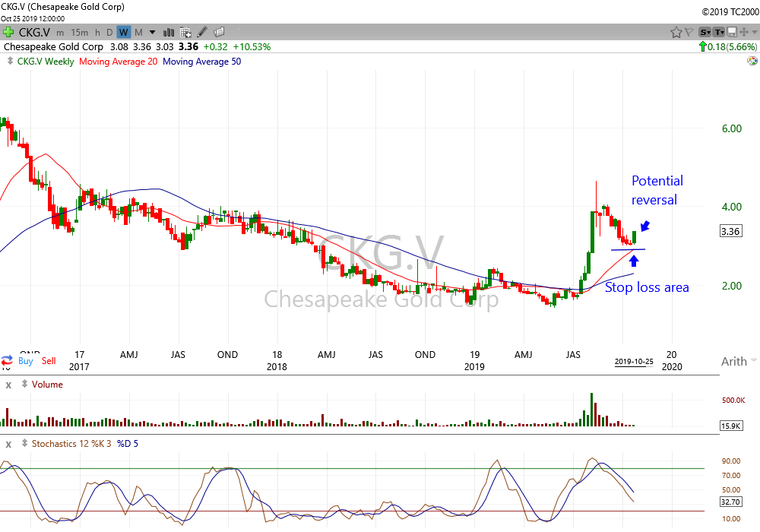Click the 2.00 price axis label
The height and width of the screenshot is (532, 760).
pyautogui.click(x=731, y=286)
